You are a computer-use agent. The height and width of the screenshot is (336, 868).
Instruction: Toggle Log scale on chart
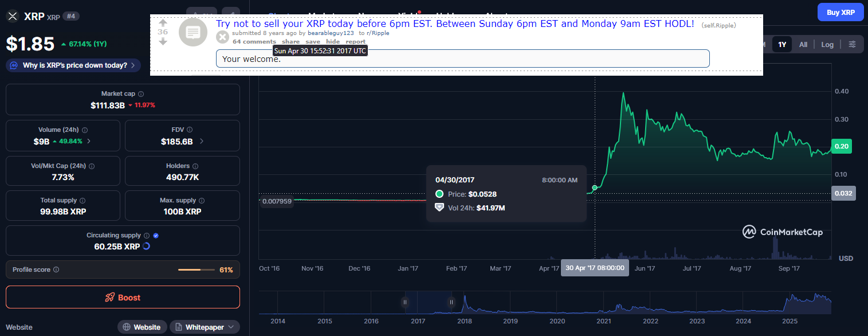coord(827,45)
